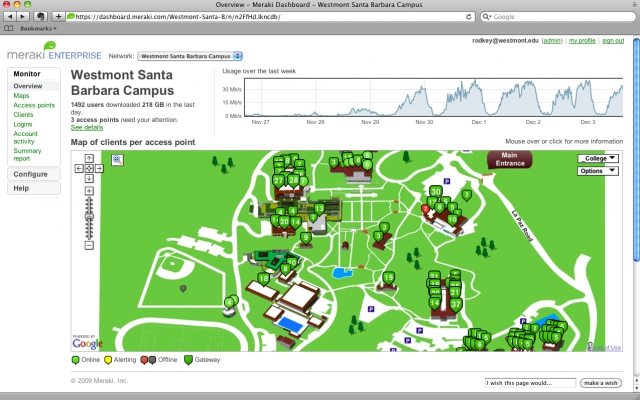The image size is (640, 400).
Task: Expand the Help section
Action: click(x=34, y=189)
